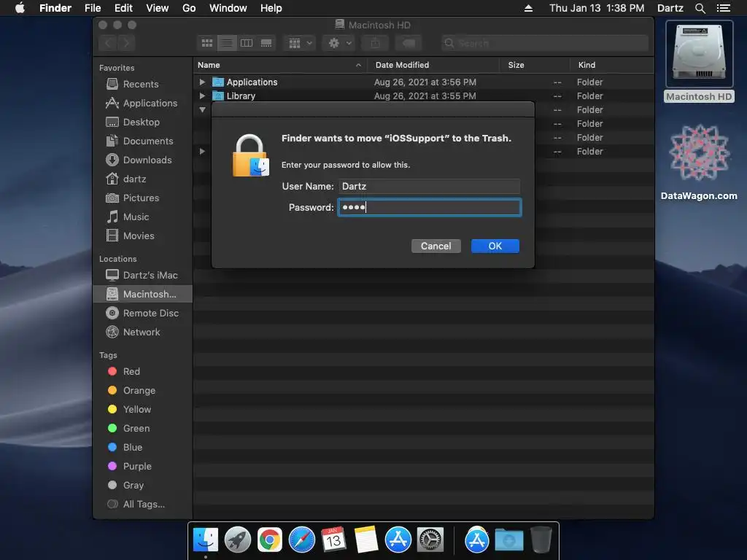Expand the Applications folder disclosure triangle
This screenshot has width=747, height=560.
tap(202, 82)
